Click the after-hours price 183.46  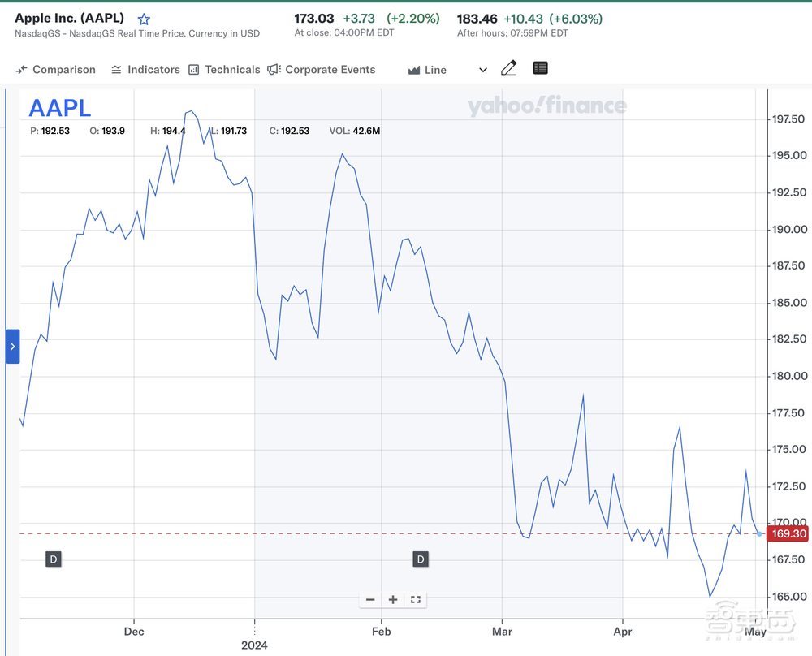click(x=477, y=18)
